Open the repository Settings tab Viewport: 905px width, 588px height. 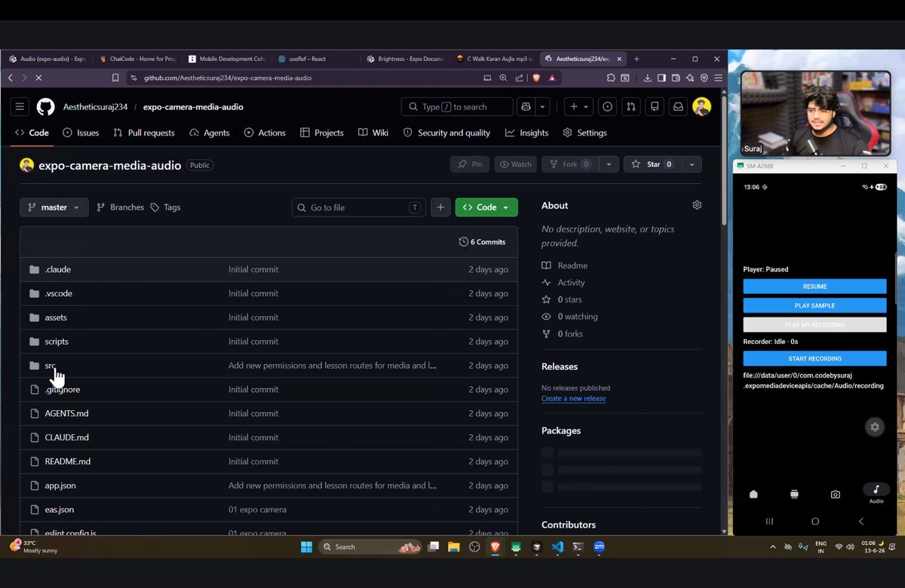[584, 133]
